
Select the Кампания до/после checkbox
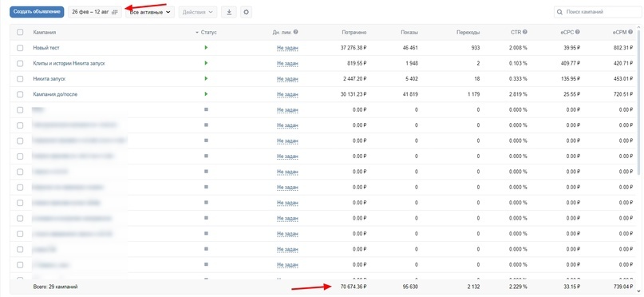20,94
